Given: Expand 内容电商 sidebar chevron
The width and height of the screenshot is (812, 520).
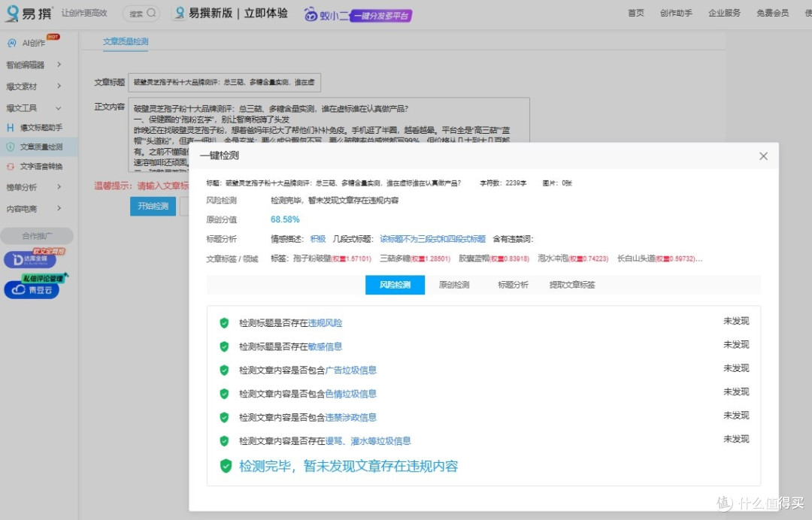Looking at the screenshot, I should click(x=59, y=208).
